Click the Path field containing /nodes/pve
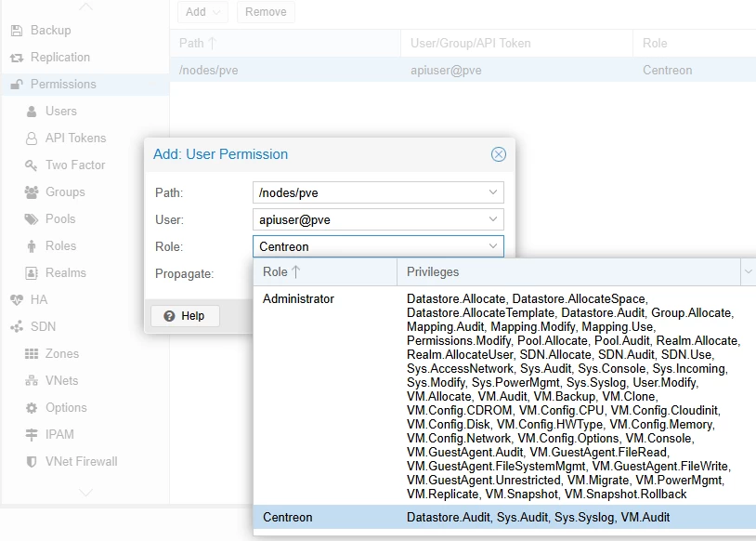 point(379,192)
